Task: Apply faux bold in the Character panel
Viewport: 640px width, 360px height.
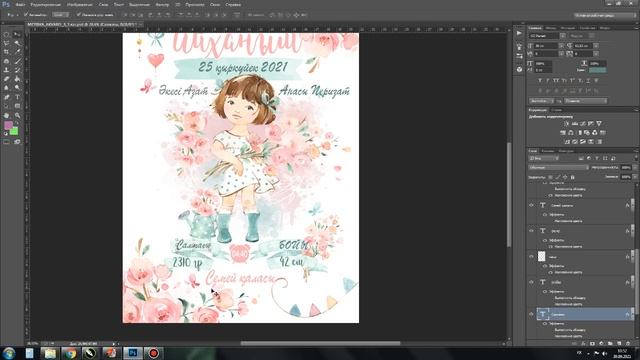Action: pyautogui.click(x=540, y=80)
